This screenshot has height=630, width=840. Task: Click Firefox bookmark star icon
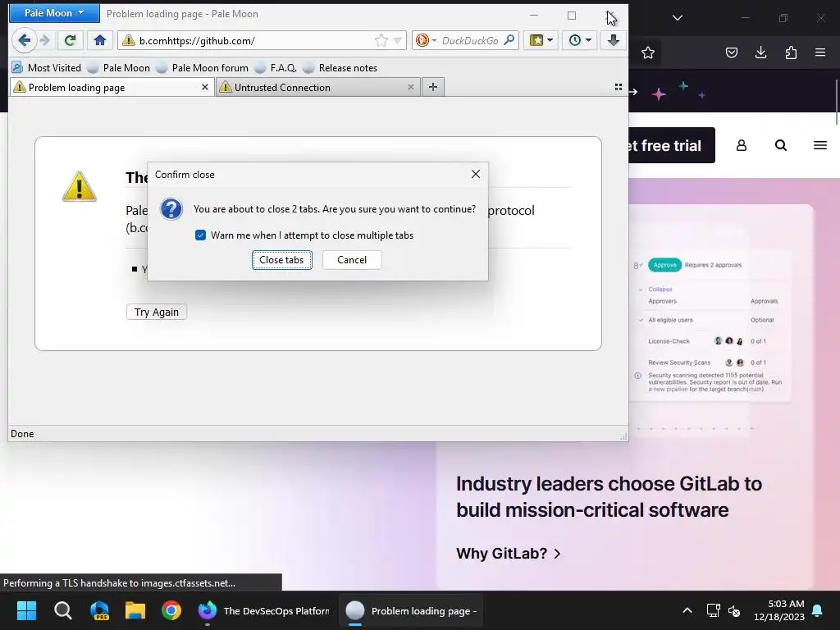(648, 52)
